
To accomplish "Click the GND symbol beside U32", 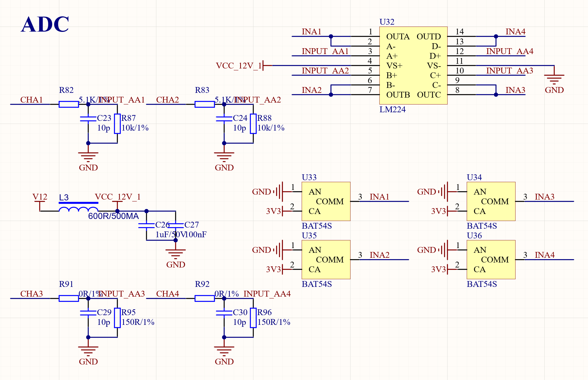I will (554, 78).
